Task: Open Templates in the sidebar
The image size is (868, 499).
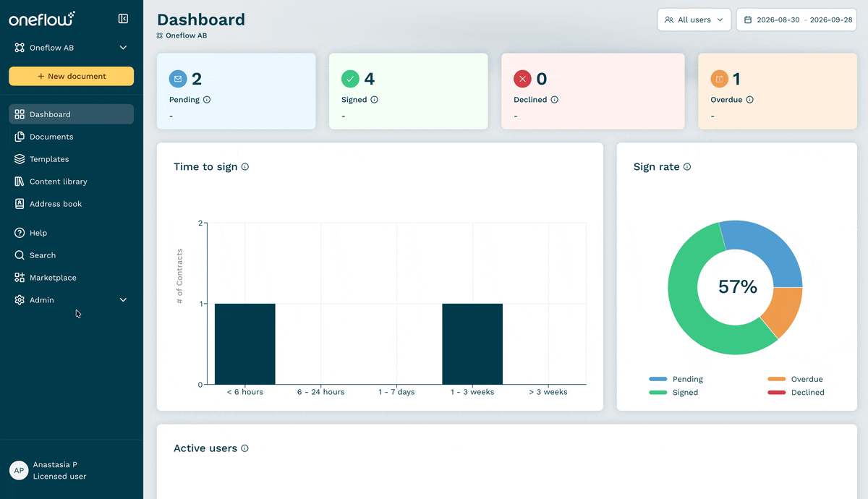Action: pyautogui.click(x=71, y=159)
